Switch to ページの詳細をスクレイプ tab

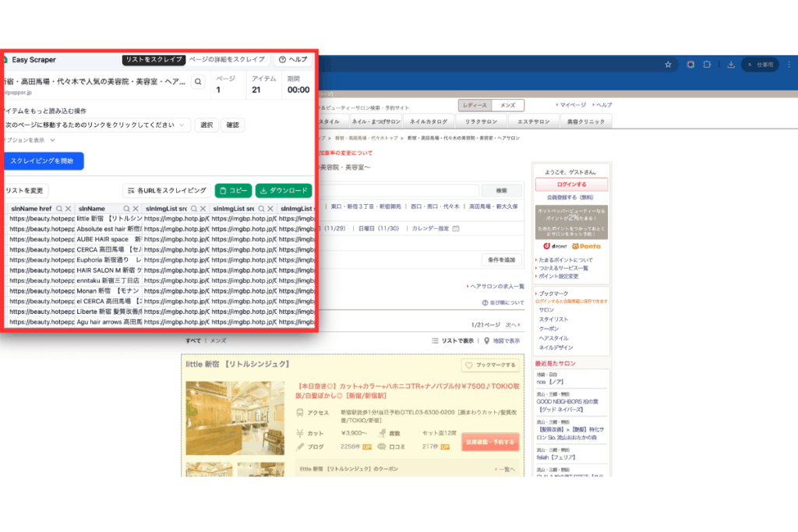tap(228, 59)
